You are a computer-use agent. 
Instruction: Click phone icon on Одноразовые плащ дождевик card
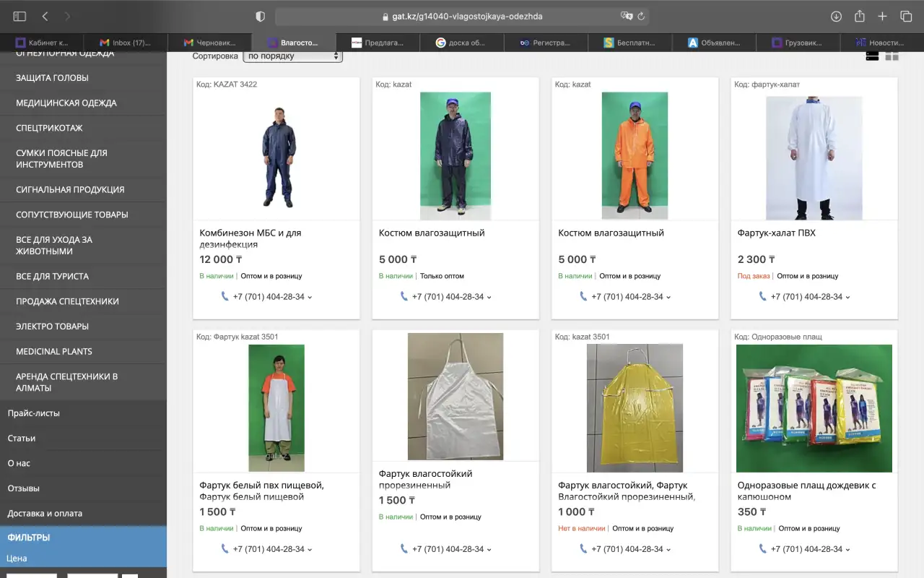click(x=762, y=549)
